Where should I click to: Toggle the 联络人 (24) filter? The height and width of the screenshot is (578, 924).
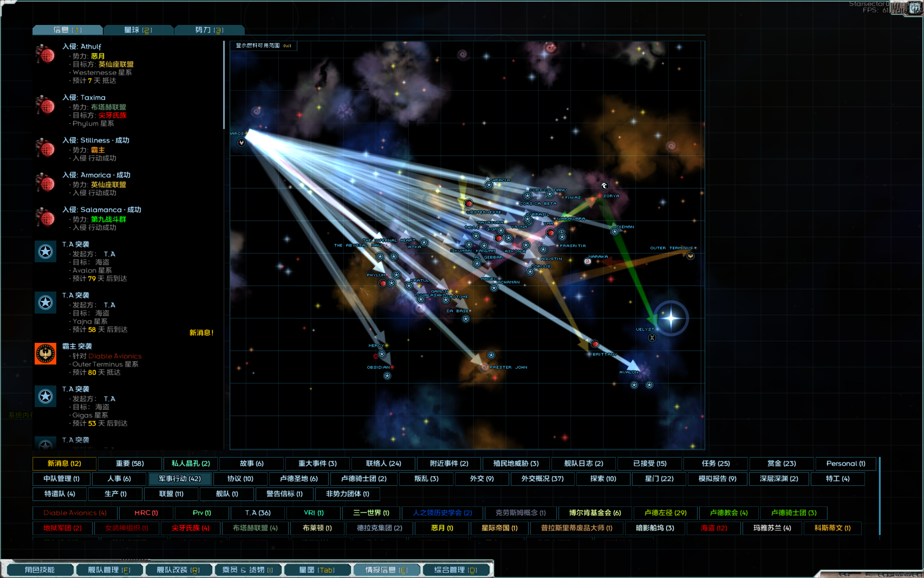(x=383, y=463)
